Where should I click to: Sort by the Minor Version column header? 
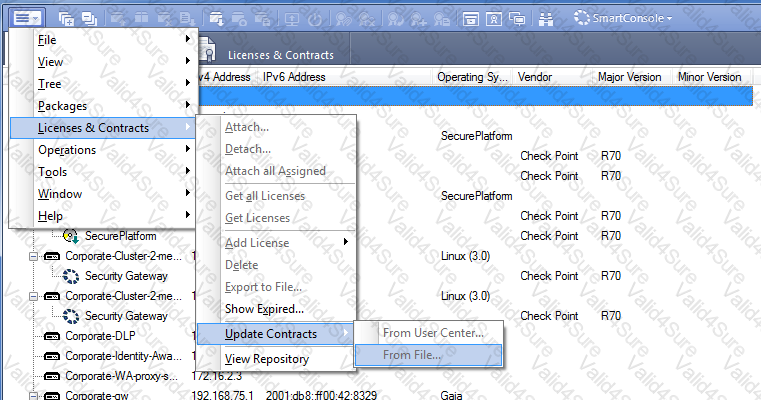[x=709, y=77]
